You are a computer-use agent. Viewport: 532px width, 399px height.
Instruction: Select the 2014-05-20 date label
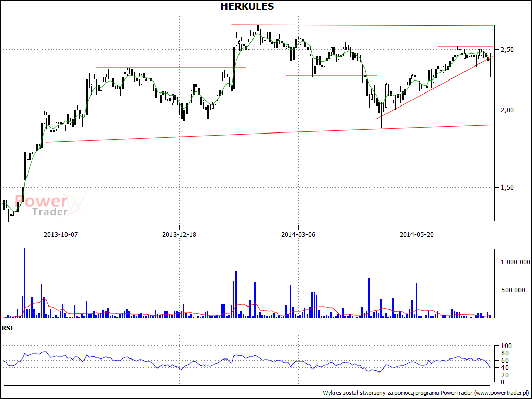[417, 234]
